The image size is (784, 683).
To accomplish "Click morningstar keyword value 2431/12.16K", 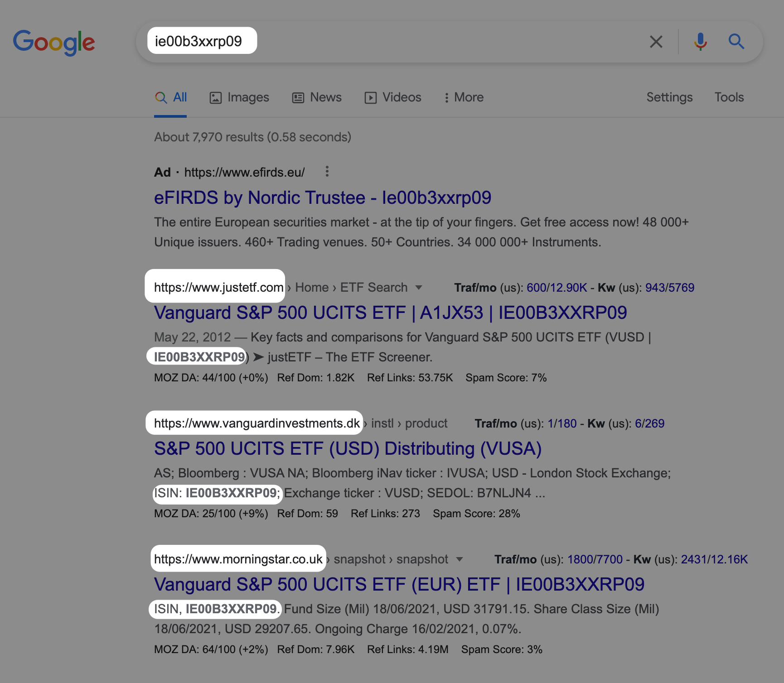I will (x=715, y=559).
